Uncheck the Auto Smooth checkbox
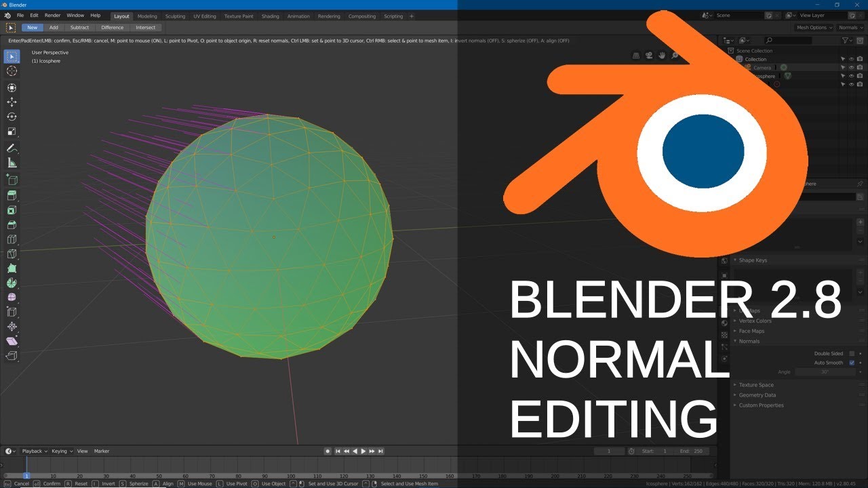Viewport: 868px width, 488px height. [x=852, y=363]
